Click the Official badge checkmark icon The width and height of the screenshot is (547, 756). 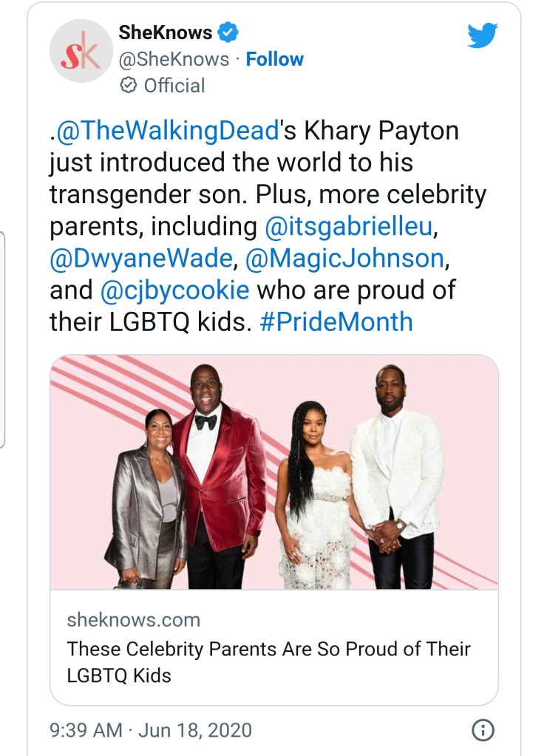[x=127, y=86]
